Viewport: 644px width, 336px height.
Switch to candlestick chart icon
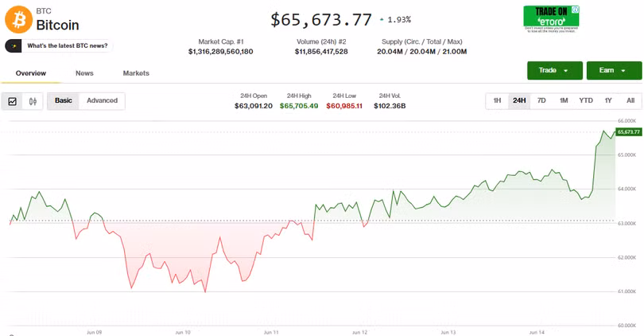(x=33, y=101)
